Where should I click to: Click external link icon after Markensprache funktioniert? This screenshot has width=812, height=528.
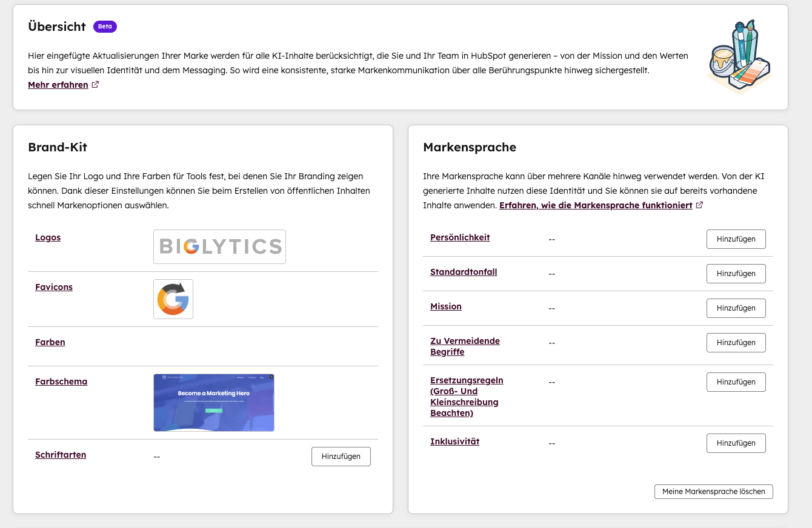point(699,205)
